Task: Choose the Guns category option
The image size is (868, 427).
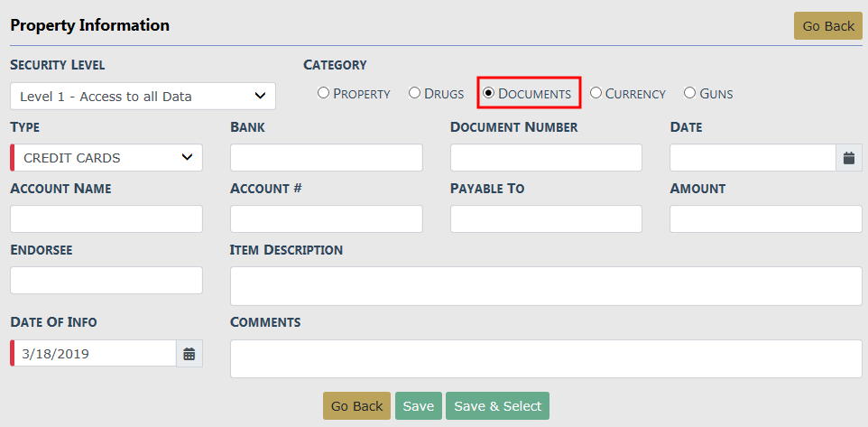Action: tap(689, 93)
